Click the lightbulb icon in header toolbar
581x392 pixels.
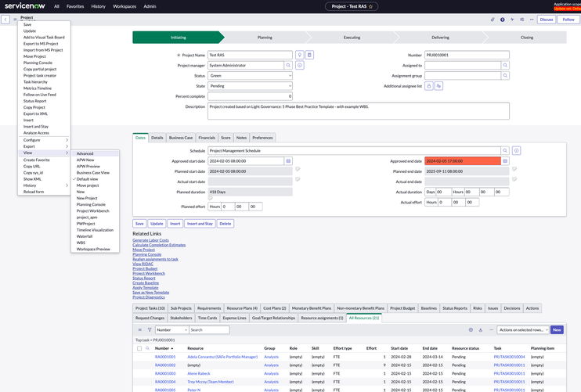pos(503,20)
